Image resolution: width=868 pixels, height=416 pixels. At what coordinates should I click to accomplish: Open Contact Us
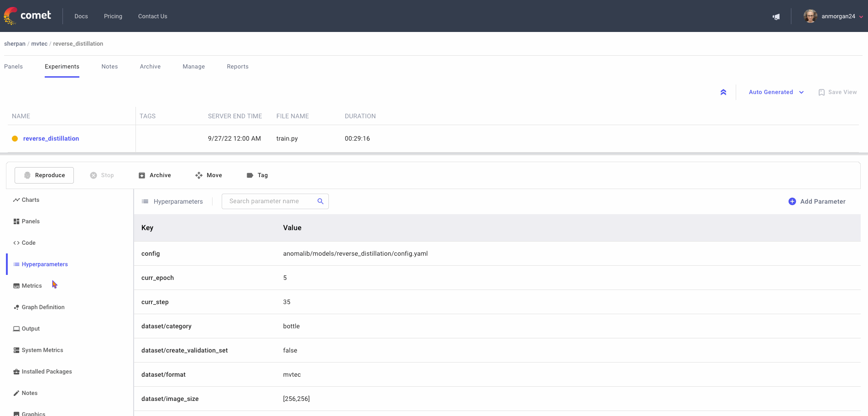153,16
